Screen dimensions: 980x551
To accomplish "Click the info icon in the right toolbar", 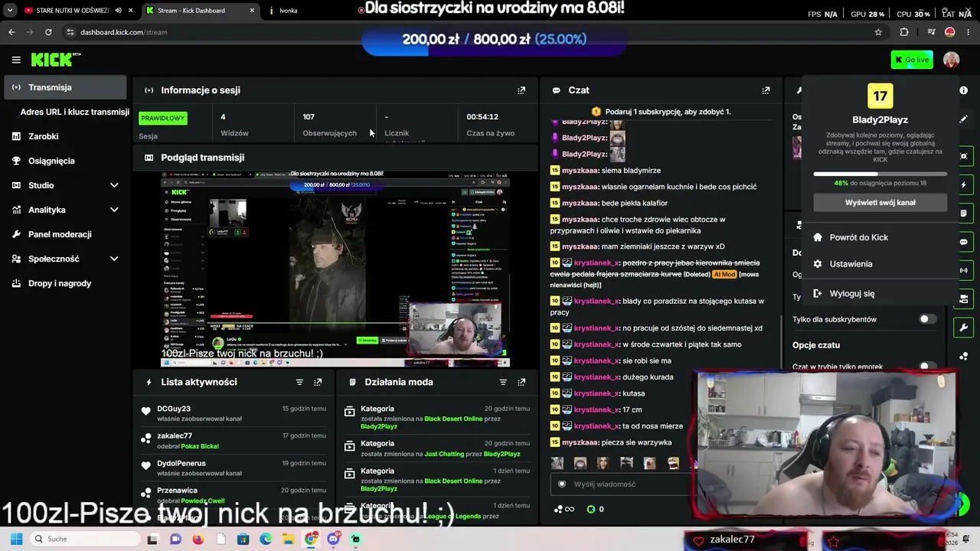I will pyautogui.click(x=963, y=90).
